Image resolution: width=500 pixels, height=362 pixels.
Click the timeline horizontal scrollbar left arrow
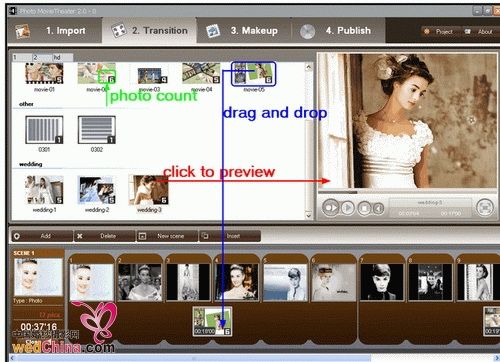[13, 358]
